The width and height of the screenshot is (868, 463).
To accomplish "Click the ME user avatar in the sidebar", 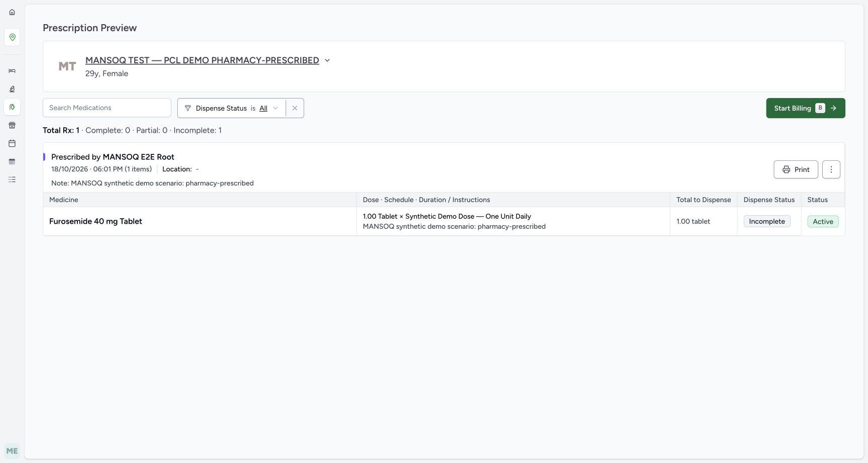I will click(12, 451).
